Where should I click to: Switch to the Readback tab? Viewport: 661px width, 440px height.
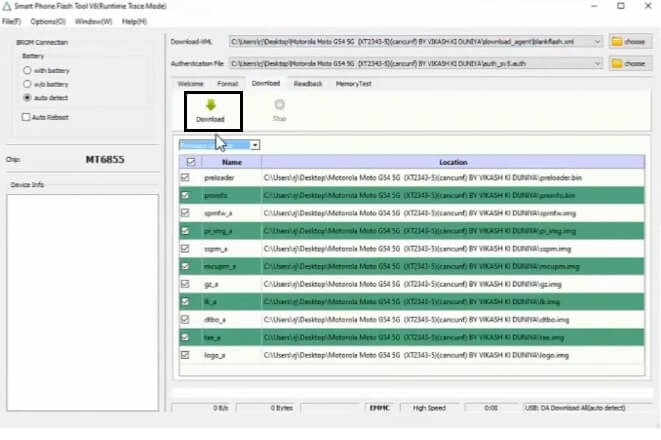tap(308, 84)
